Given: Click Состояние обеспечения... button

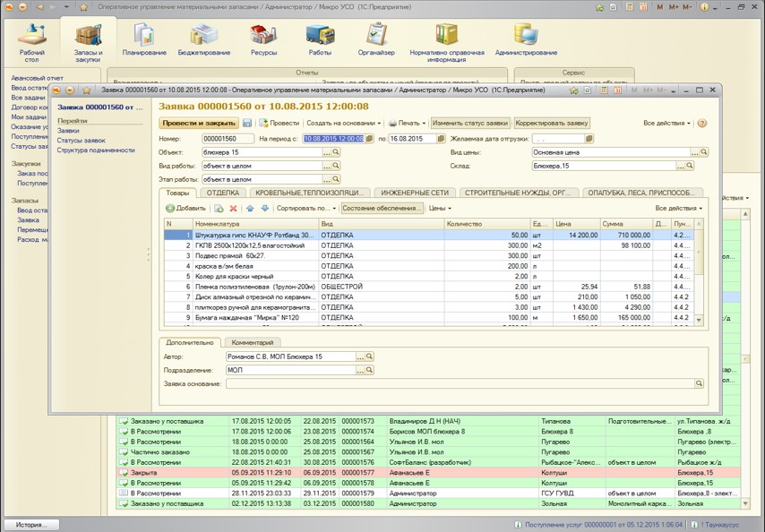Looking at the screenshot, I should [x=382, y=209].
